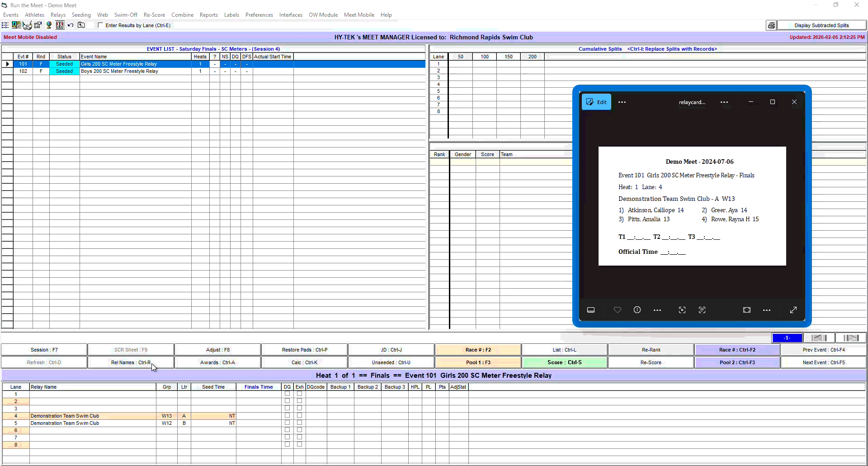Screen dimensions: 868x466
Task: Click the heart favorite icon in photo viewer
Action: click(617, 310)
